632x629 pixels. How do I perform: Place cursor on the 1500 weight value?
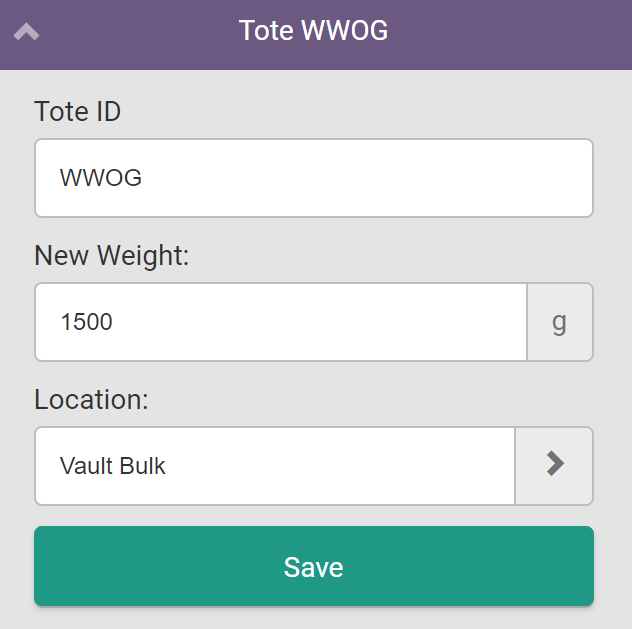pos(86,323)
